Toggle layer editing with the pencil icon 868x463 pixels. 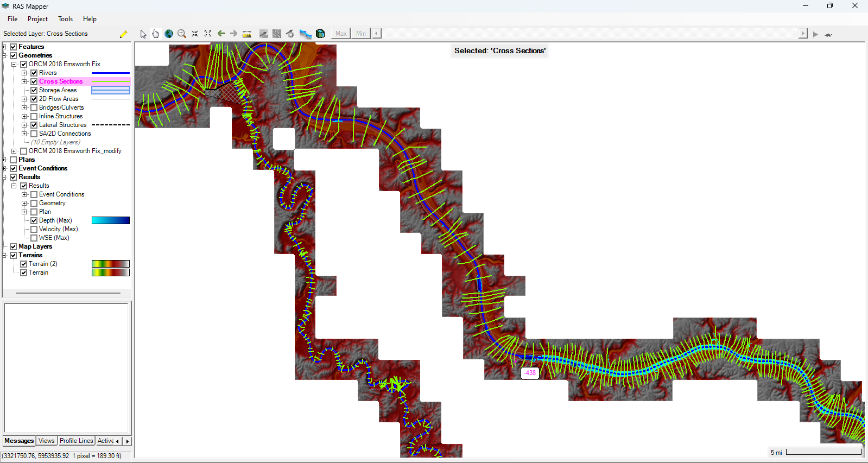pos(124,34)
